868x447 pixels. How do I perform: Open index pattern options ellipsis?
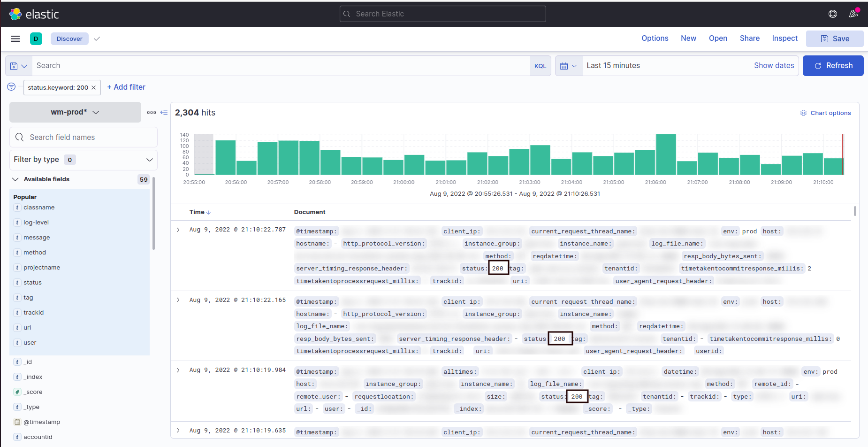(151, 112)
